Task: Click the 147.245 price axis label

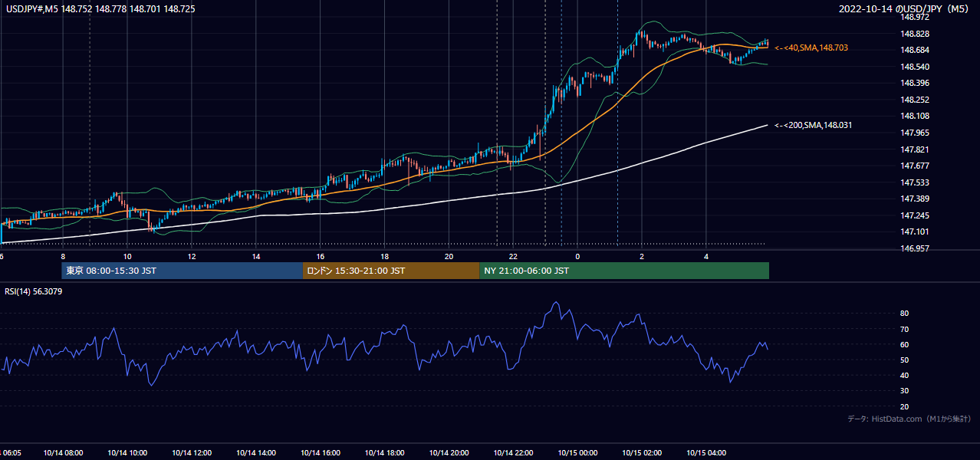Action: (913, 215)
